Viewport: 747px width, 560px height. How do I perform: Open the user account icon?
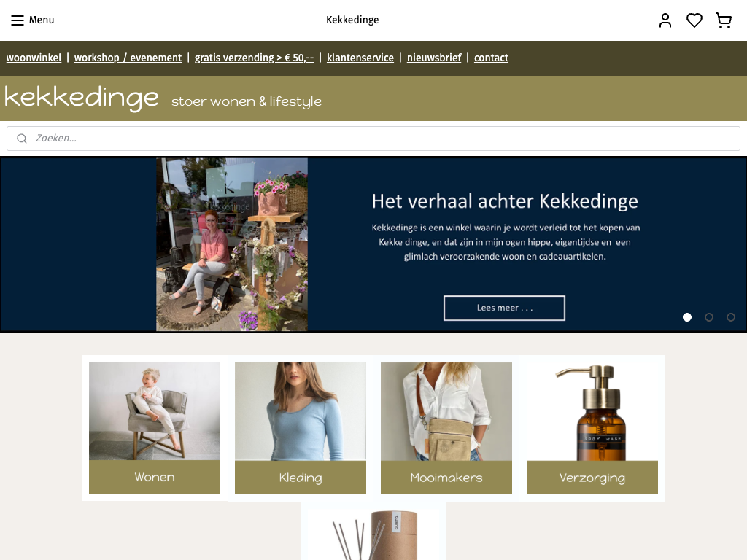click(x=665, y=20)
